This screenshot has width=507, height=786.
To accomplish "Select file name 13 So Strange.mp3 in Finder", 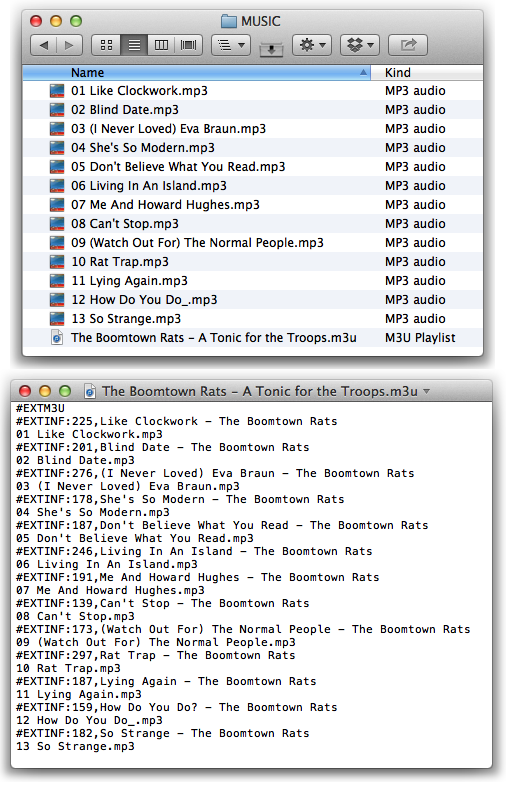I will pyautogui.click(x=126, y=319).
